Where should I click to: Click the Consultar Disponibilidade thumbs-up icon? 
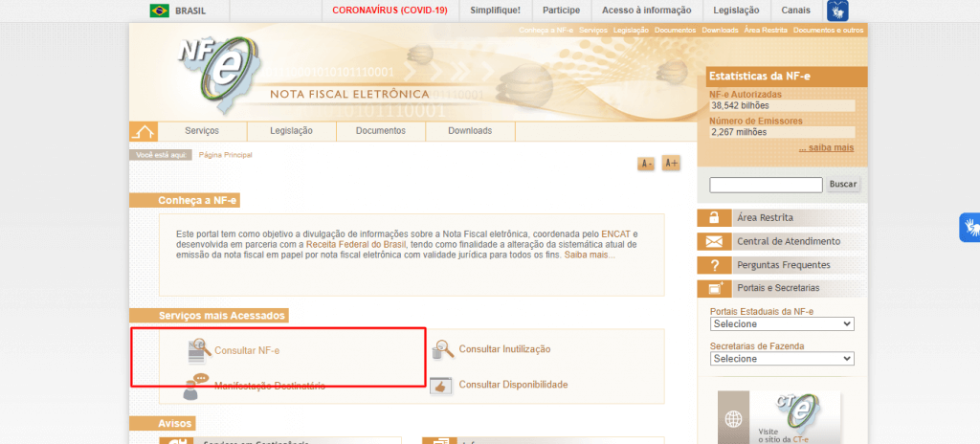(440, 386)
